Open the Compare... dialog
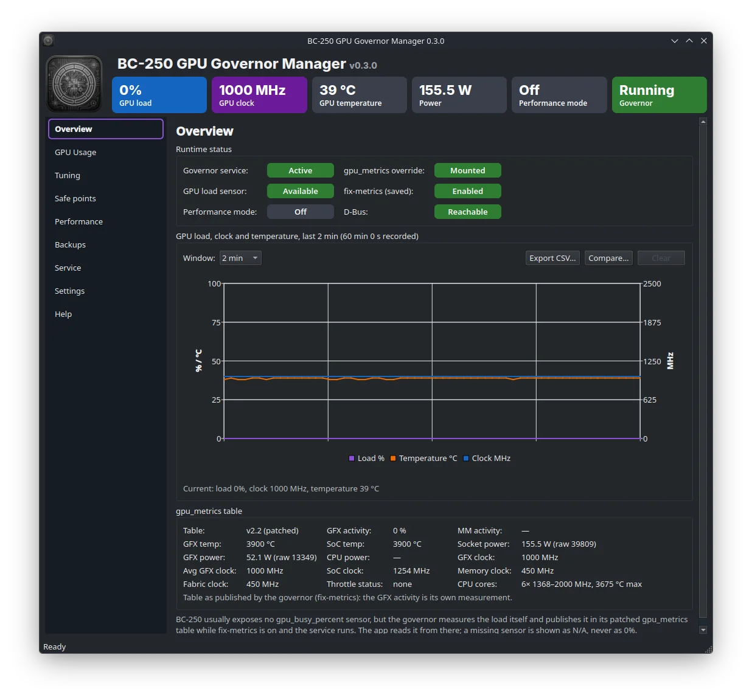Screen dimensions: 752x700 click(608, 258)
